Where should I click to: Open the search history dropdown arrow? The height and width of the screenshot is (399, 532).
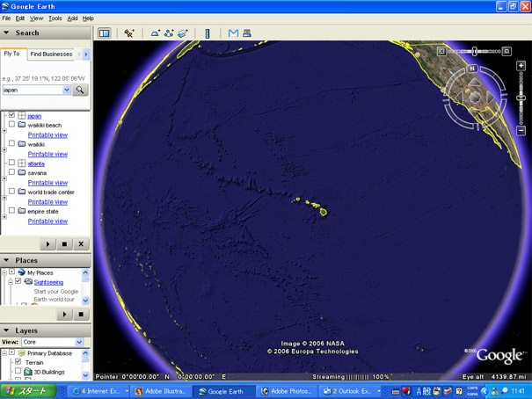(x=67, y=90)
